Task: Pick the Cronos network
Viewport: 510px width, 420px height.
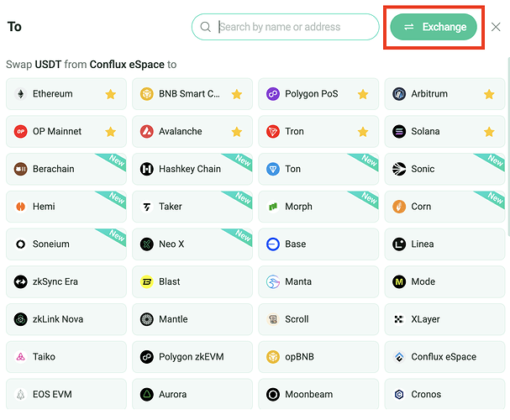Action: coord(445,394)
